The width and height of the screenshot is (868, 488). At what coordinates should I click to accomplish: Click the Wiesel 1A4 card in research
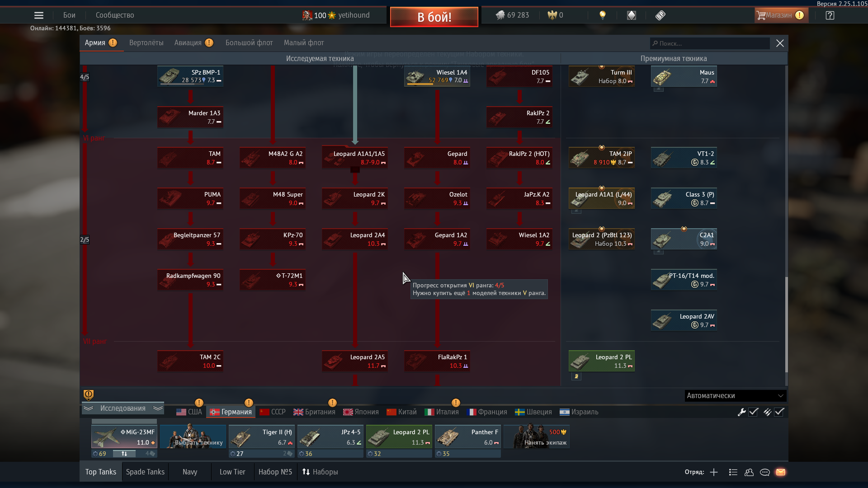pyautogui.click(x=437, y=76)
